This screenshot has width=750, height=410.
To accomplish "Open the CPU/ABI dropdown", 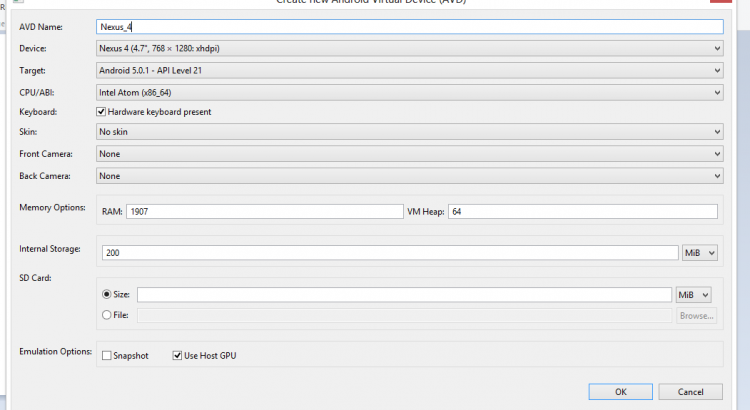I will [409, 92].
